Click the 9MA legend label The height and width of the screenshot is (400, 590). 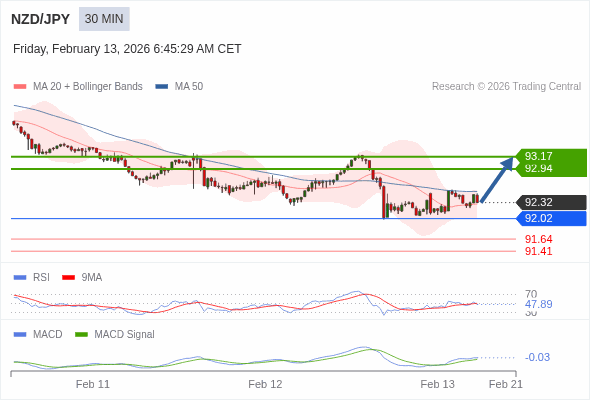92,278
